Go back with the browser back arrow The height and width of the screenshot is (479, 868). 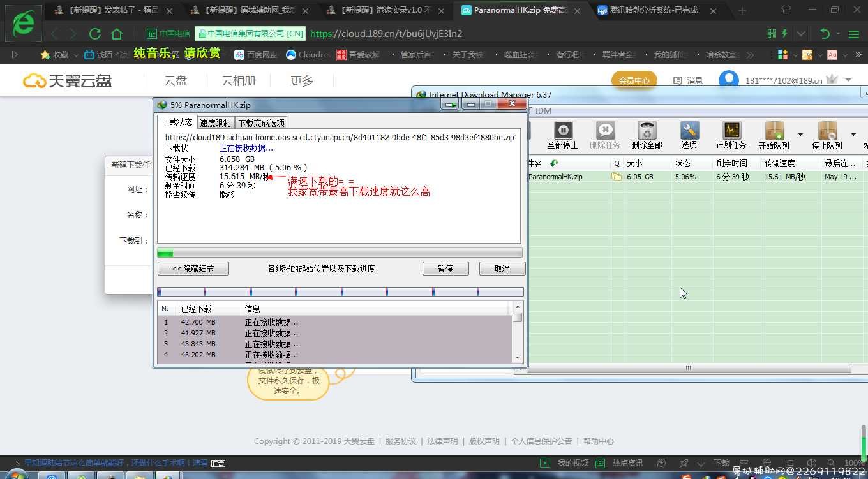pyautogui.click(x=54, y=34)
